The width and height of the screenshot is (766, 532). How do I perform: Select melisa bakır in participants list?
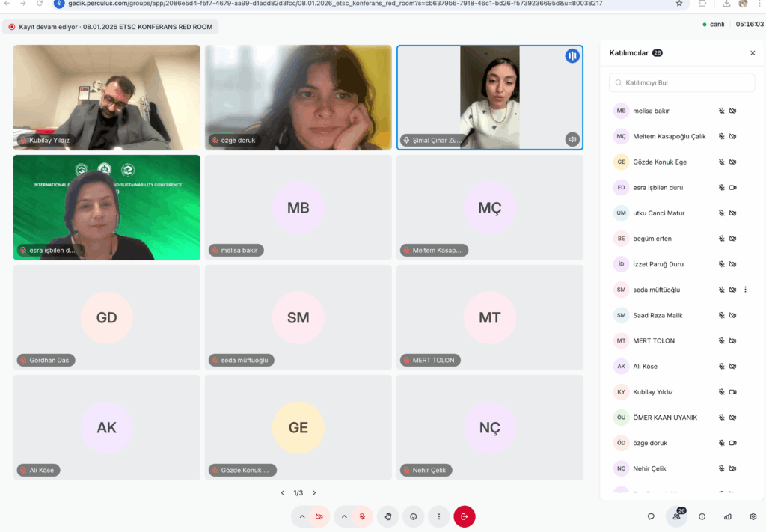(x=651, y=111)
